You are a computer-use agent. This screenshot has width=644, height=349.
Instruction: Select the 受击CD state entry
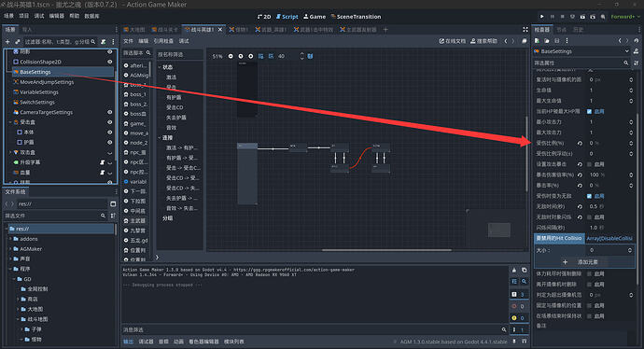click(x=175, y=107)
